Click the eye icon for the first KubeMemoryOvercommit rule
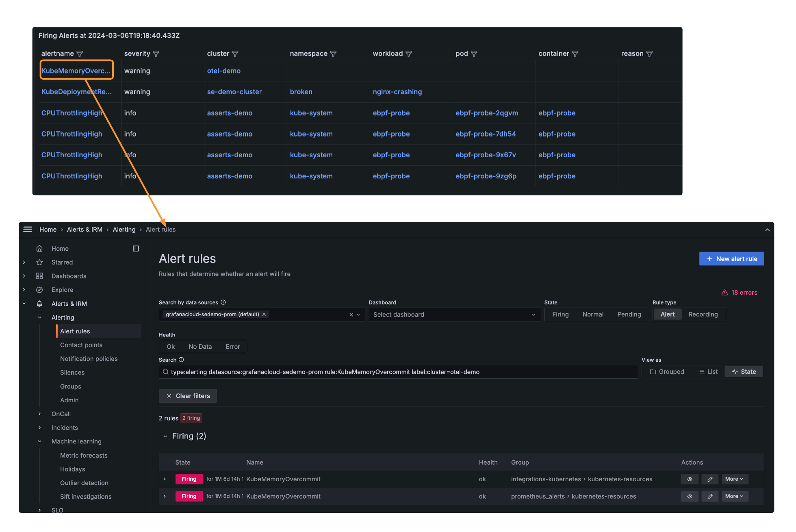The image size is (796, 532). click(690, 479)
